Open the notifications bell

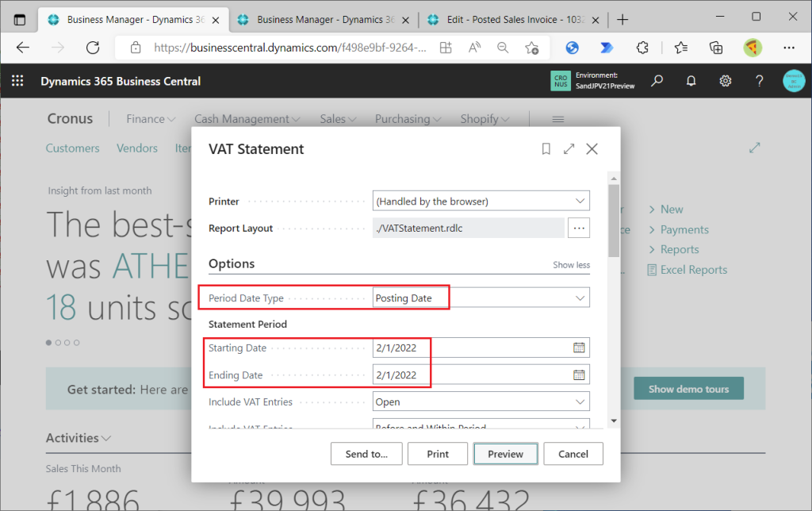pos(691,81)
